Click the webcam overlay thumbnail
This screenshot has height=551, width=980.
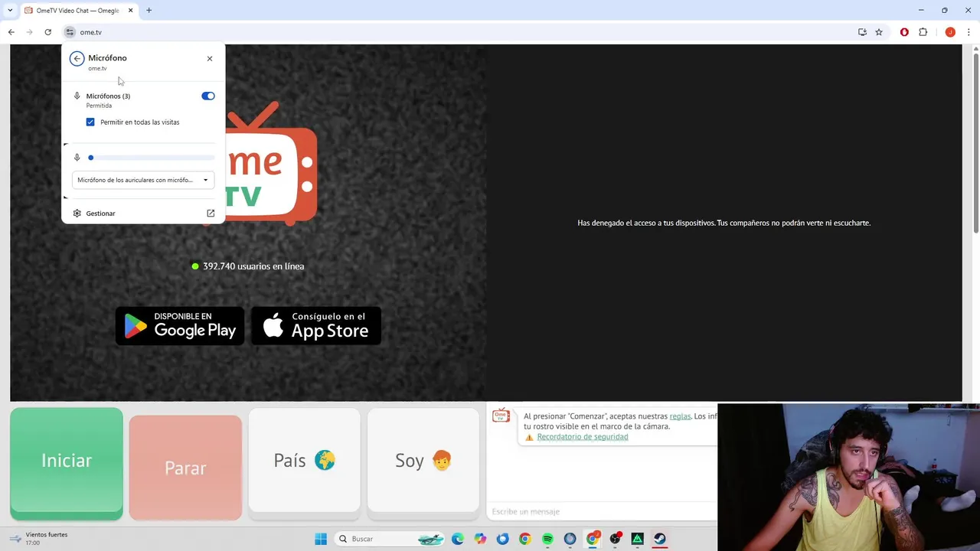pyautogui.click(x=848, y=478)
